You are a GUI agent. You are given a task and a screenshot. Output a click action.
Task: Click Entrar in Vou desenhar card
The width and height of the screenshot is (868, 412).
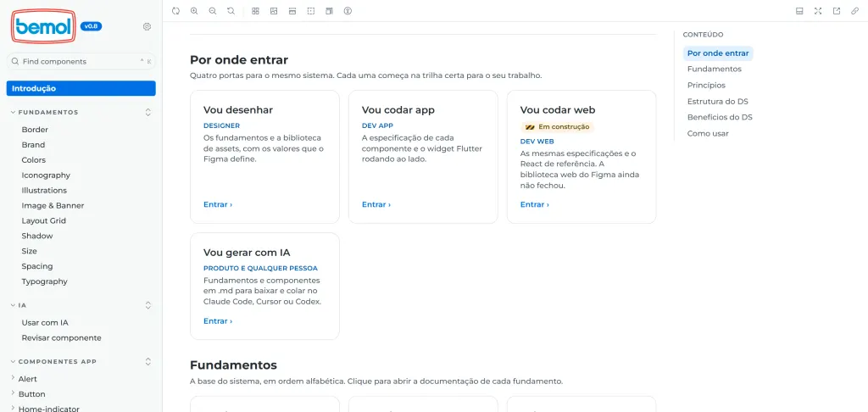(x=218, y=204)
